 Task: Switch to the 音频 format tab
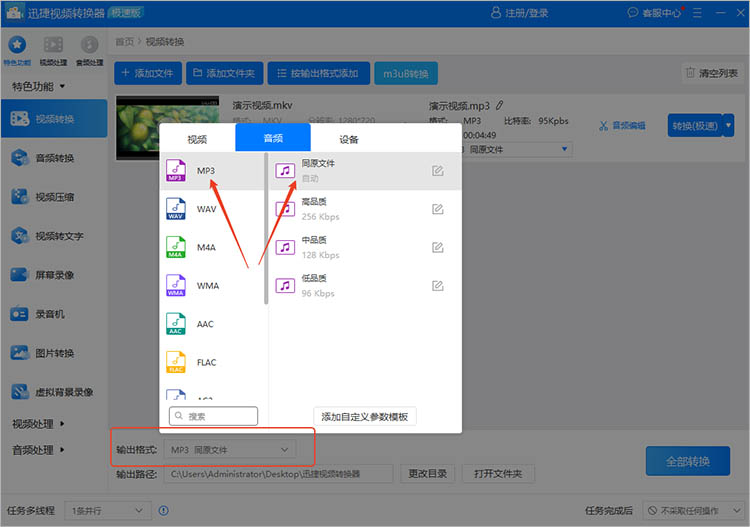click(x=273, y=138)
